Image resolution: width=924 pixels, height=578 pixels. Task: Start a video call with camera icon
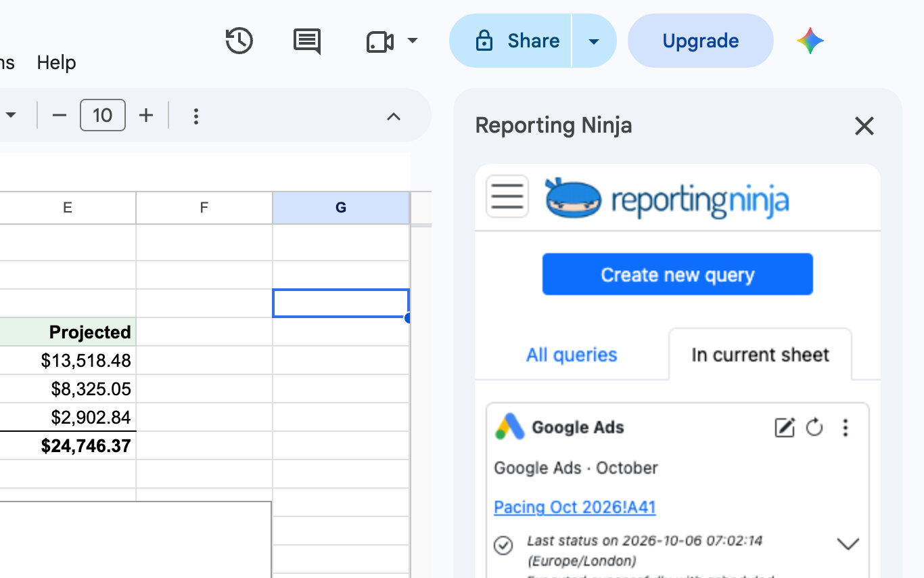(x=380, y=42)
